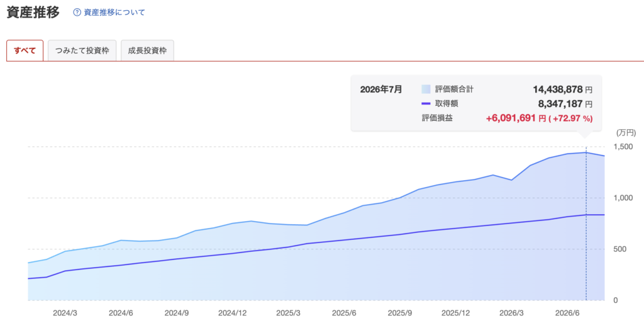
Task: Click the 2024/12 x-axis label
Action: tap(233, 313)
